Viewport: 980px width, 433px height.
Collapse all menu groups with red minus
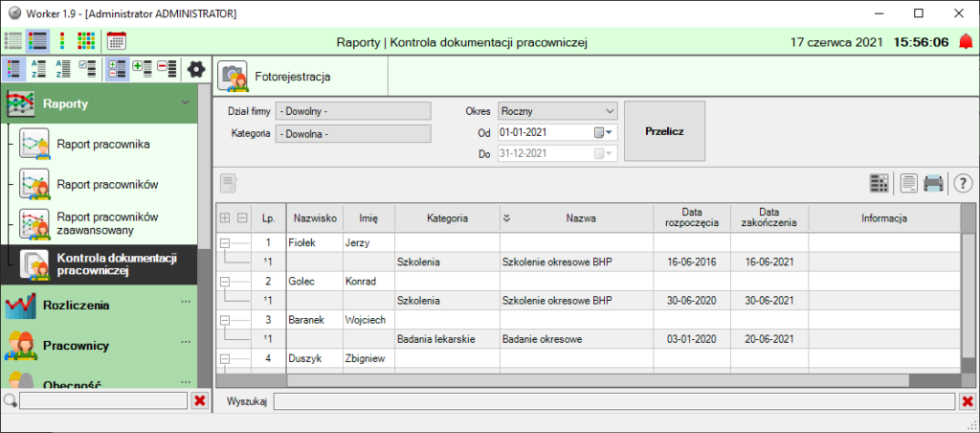167,68
